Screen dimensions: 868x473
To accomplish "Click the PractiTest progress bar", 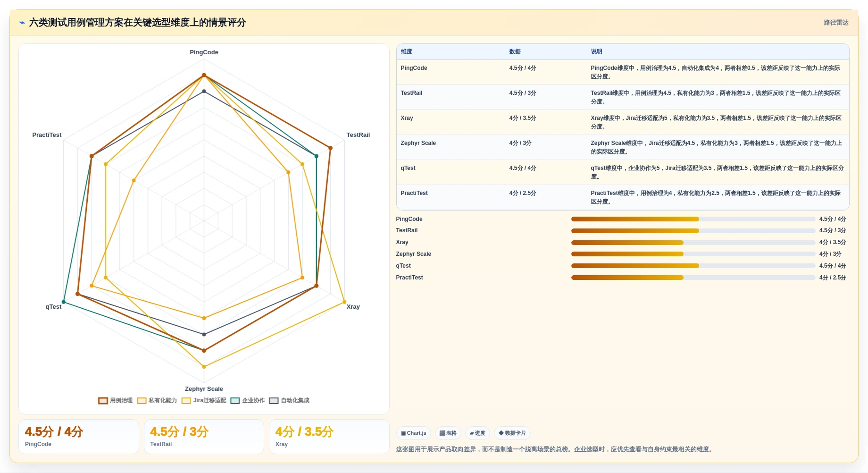I will click(693, 278).
